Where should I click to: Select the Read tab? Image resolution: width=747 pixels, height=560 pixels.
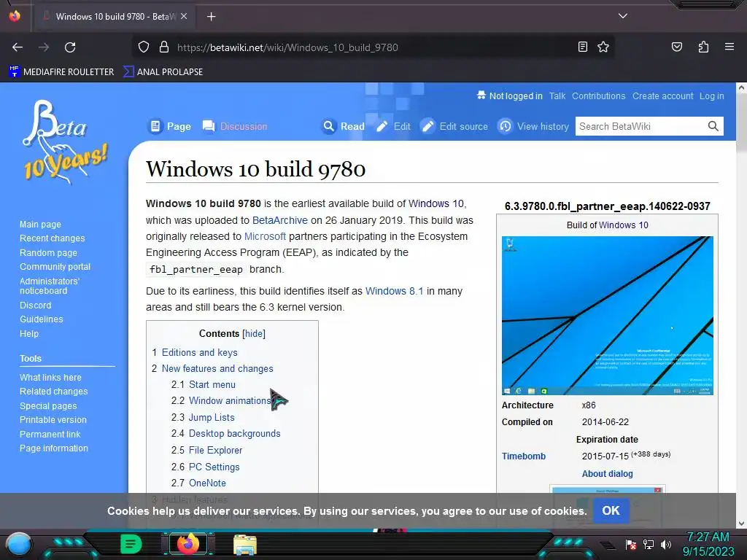343,126
